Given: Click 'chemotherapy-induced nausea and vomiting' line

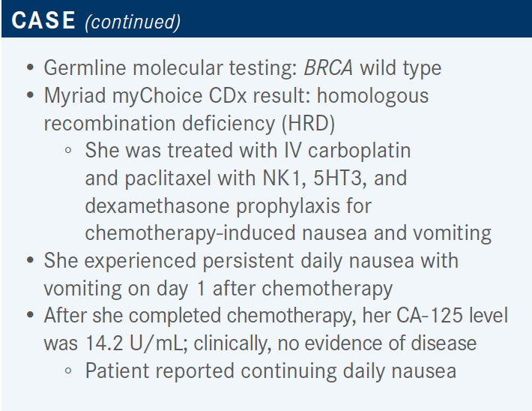Looking at the screenshot, I should (x=288, y=232).
